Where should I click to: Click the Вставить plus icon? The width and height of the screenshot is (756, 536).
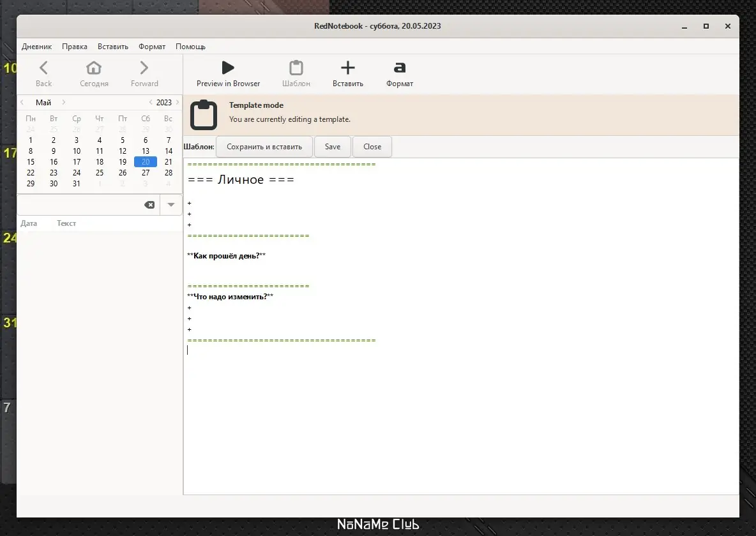(x=347, y=68)
